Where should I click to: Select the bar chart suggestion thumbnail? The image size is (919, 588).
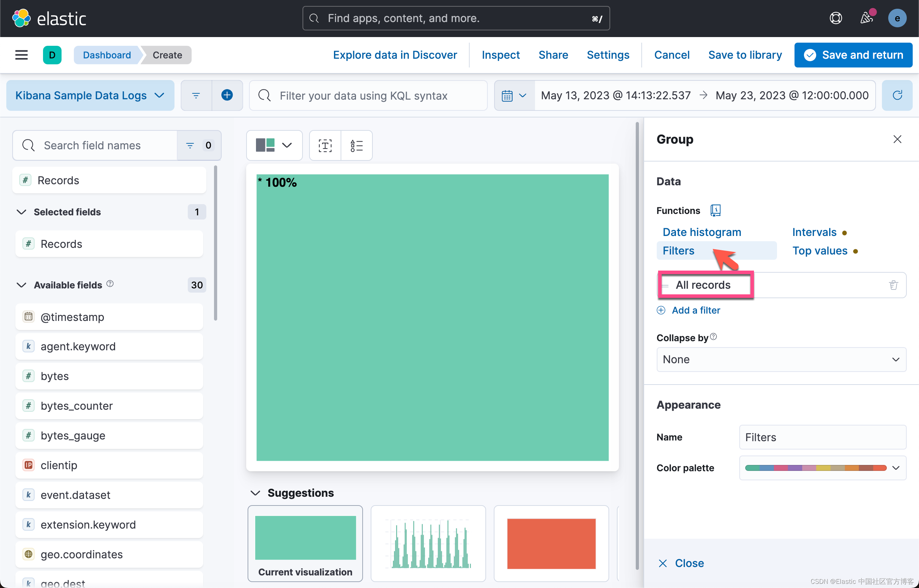[428, 543]
